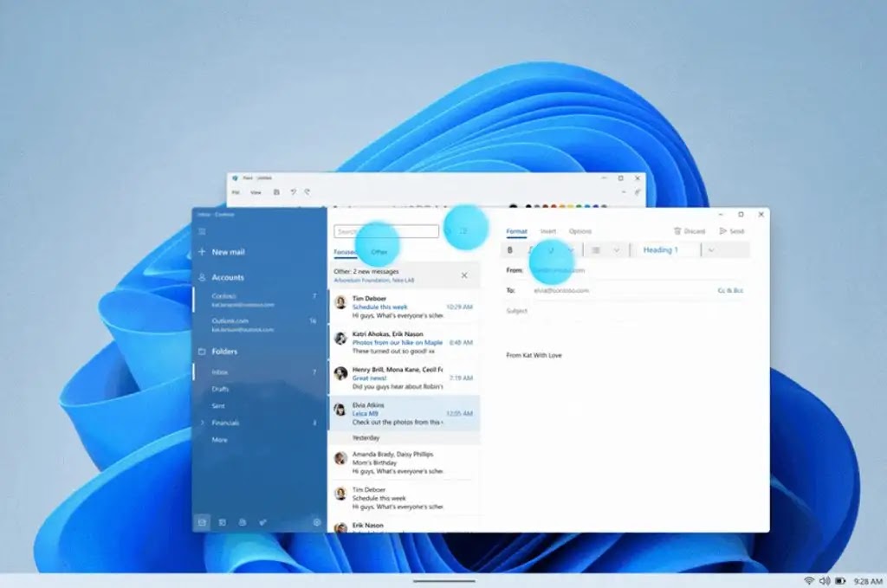
Task: Click the Folders heading
Action: point(224,352)
